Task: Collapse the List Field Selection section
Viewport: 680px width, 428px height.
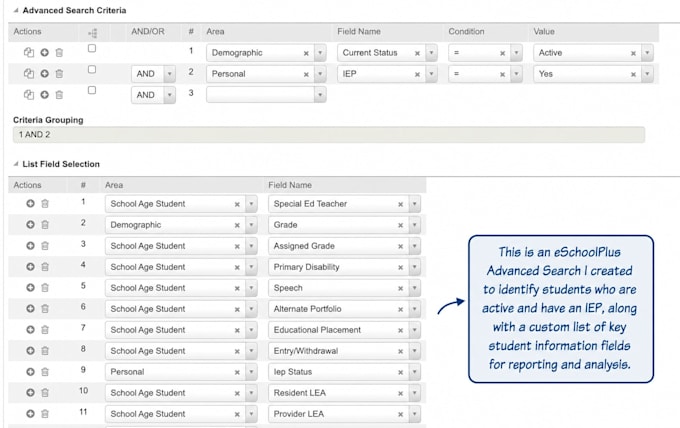Action: coord(16,164)
